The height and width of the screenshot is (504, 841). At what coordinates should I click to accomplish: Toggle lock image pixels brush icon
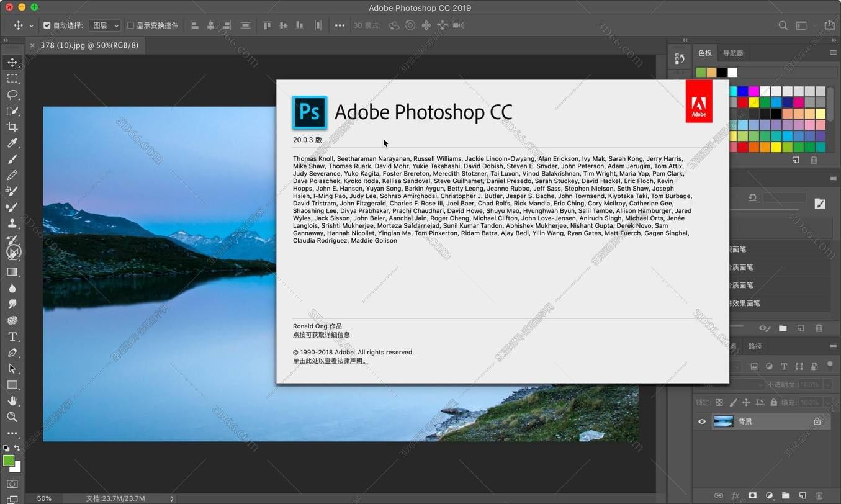click(x=733, y=402)
